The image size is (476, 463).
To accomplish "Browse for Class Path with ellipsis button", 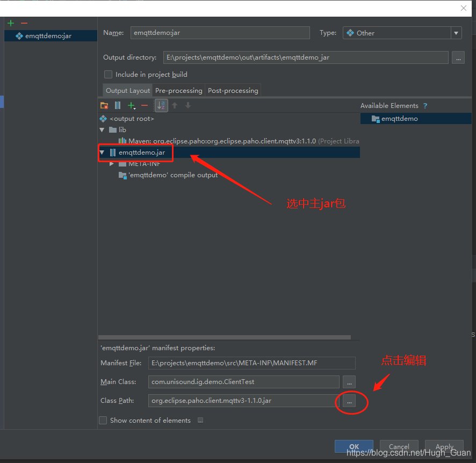I will pos(349,401).
